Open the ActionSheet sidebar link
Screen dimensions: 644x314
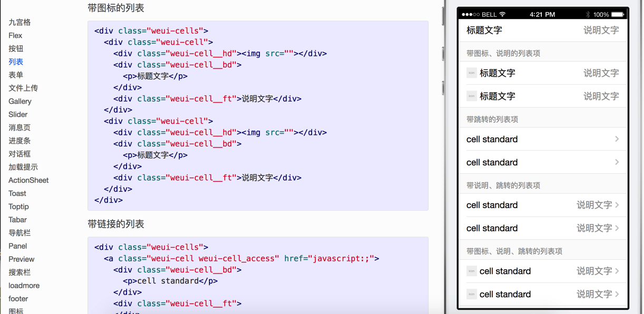pyautogui.click(x=28, y=180)
